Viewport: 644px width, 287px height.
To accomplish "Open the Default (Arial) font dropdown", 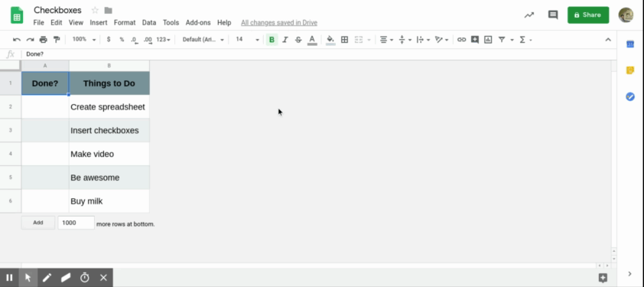I will point(203,40).
